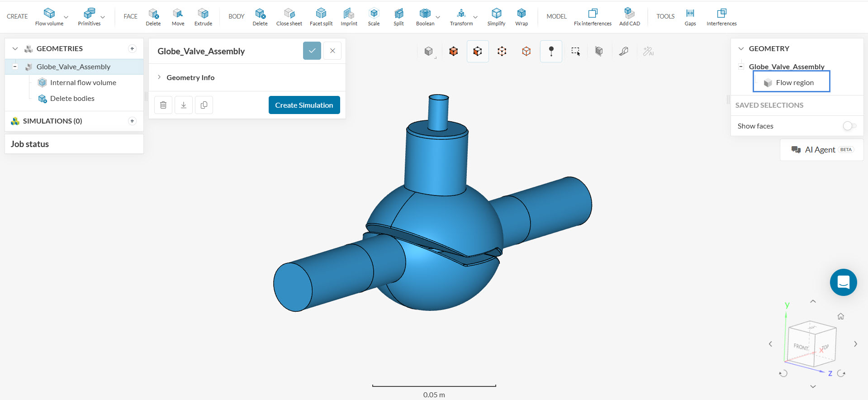Viewport: 868px width, 400px height.
Task: Toggle the Show faces switch
Action: point(849,126)
